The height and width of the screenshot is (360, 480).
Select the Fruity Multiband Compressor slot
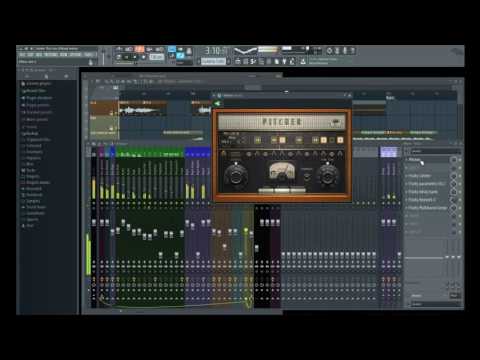(x=426, y=208)
